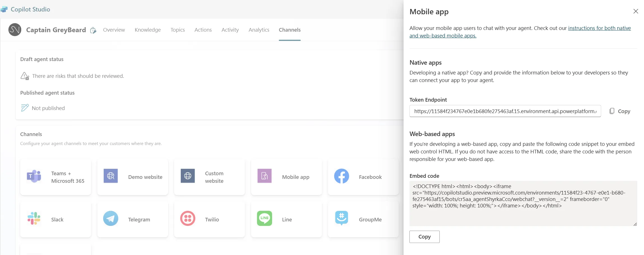Open the Activity tab
This screenshot has width=644, height=255.
[x=230, y=30]
